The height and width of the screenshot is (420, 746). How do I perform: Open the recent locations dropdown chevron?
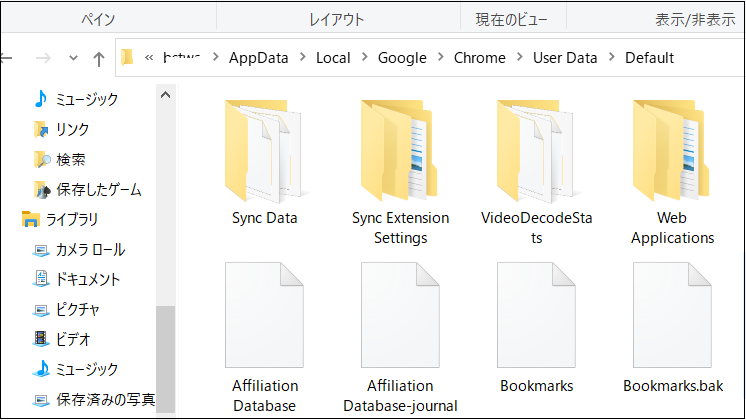(72, 58)
